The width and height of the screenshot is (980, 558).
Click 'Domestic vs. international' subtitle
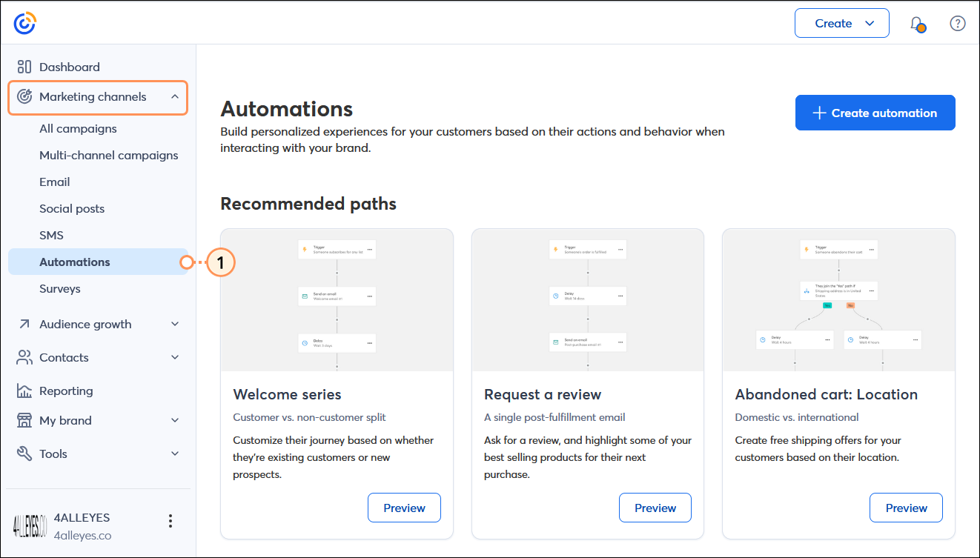pyautogui.click(x=797, y=417)
